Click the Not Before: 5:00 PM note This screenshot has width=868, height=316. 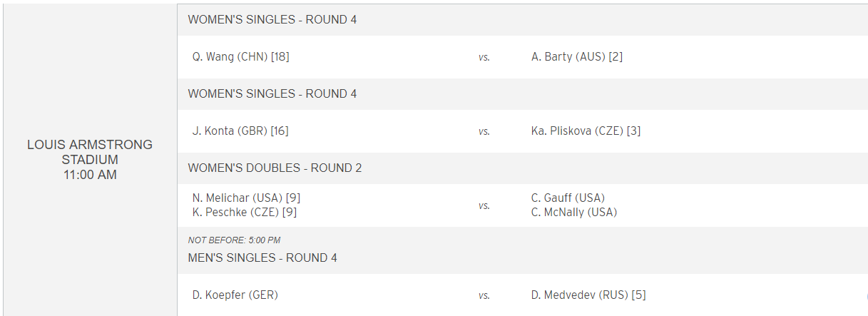(x=234, y=240)
